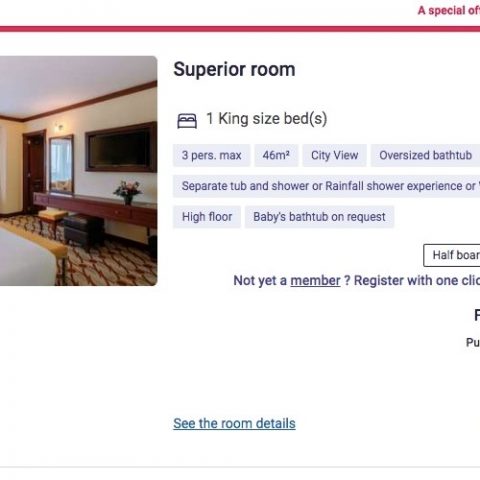The height and width of the screenshot is (480, 480).
Task: Click the 46m² room size tag
Action: (x=276, y=155)
